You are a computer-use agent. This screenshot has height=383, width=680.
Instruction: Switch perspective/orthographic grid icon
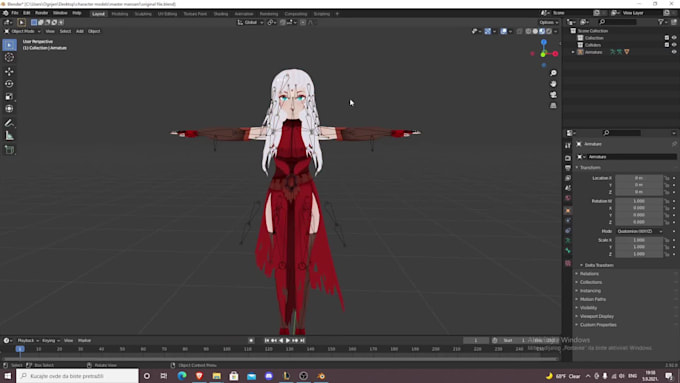coord(553,105)
